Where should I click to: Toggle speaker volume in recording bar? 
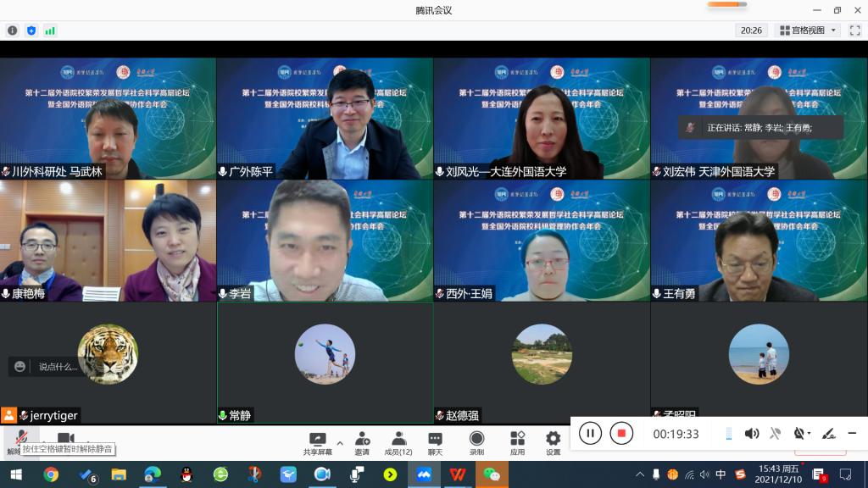coord(751,434)
